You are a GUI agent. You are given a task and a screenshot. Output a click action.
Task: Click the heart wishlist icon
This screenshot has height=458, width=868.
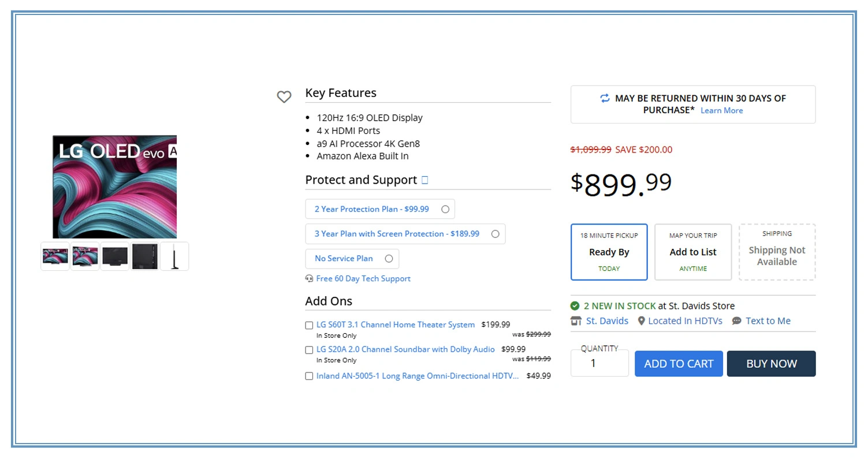284,97
